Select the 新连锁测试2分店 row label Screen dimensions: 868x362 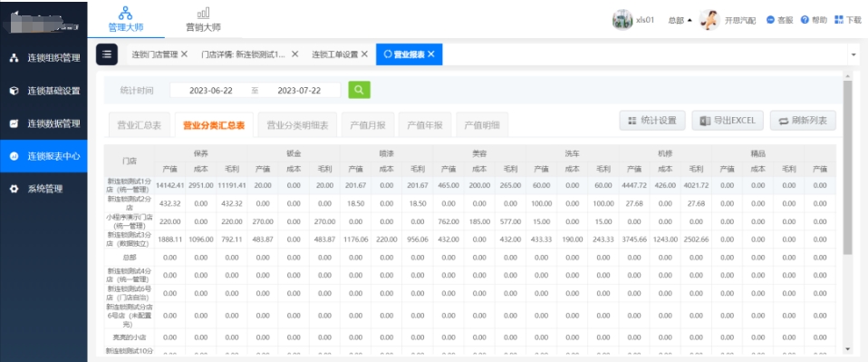[x=130, y=203]
